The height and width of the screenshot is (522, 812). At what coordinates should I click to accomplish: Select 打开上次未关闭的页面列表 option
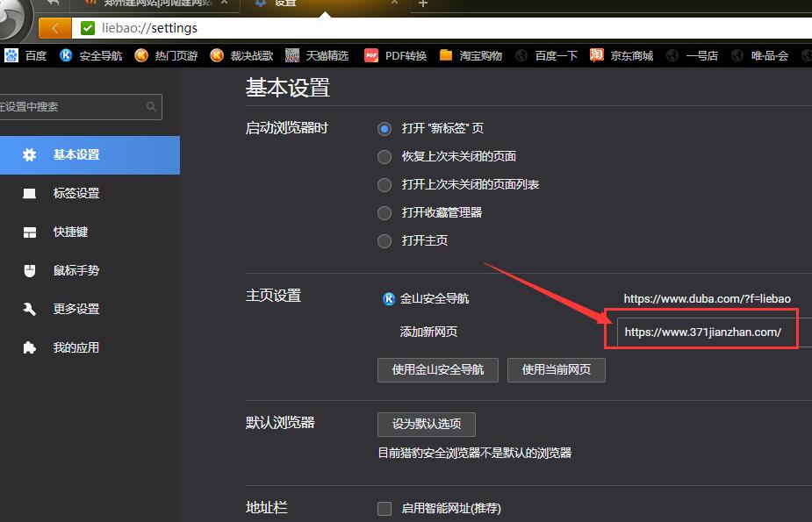coord(384,185)
